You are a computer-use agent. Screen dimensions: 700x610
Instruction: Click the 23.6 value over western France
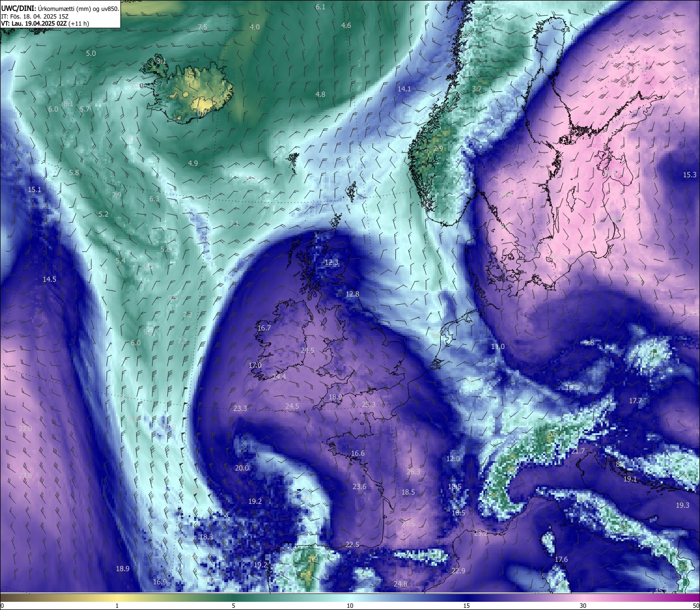click(359, 486)
